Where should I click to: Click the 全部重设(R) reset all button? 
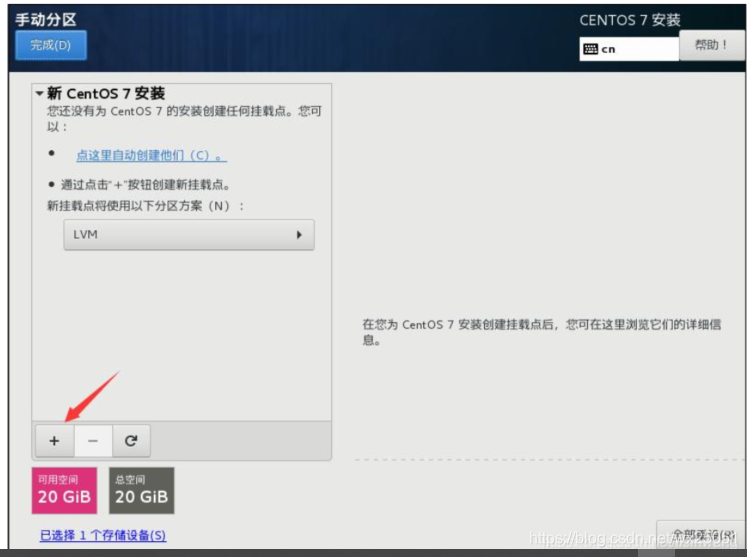(703, 535)
